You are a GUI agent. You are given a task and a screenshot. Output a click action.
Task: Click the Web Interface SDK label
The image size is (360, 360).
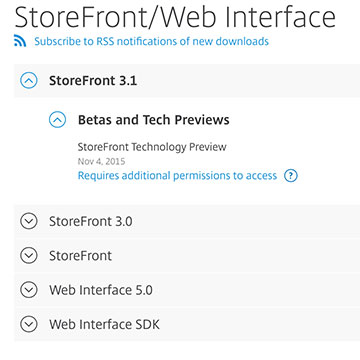pyautogui.click(x=104, y=324)
